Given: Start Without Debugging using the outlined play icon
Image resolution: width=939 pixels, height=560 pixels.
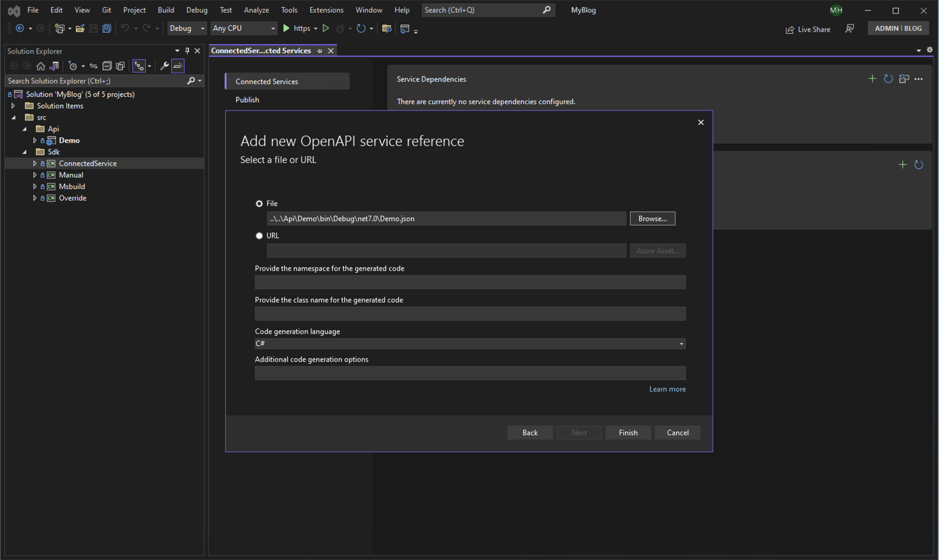Looking at the screenshot, I should 326,29.
